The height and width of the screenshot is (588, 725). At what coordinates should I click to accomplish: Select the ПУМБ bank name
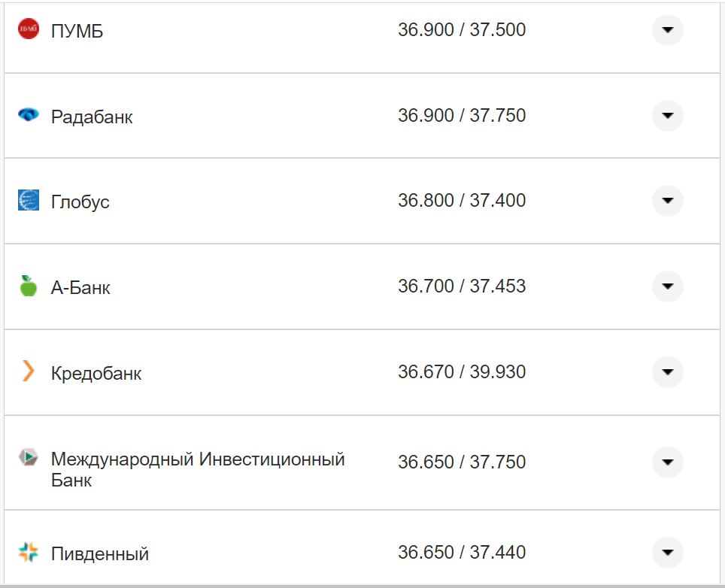(x=77, y=31)
